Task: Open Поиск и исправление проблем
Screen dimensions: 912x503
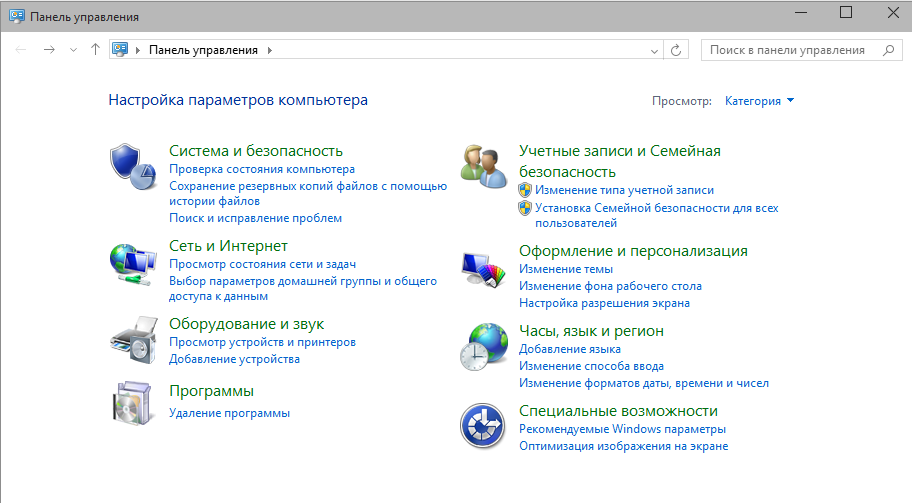Action: tap(255, 218)
